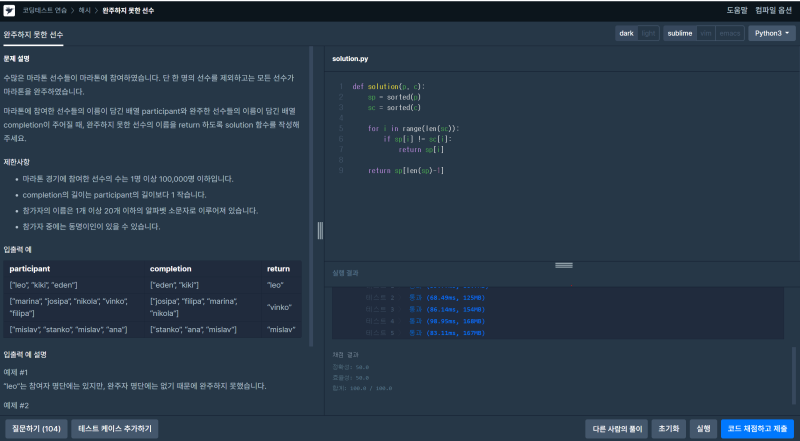Open the Python3 language dropdown
Image resolution: width=800 pixels, height=441 pixels.
click(772, 34)
